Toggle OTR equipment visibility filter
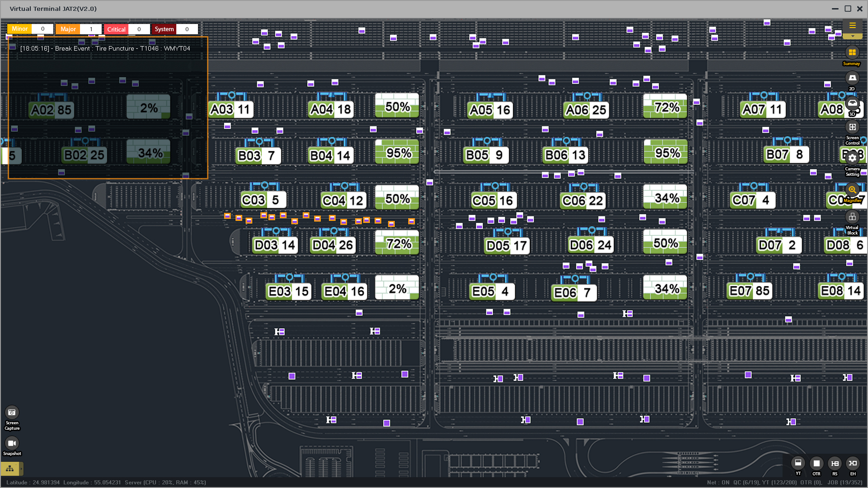This screenshot has height=488, width=868. tap(816, 463)
